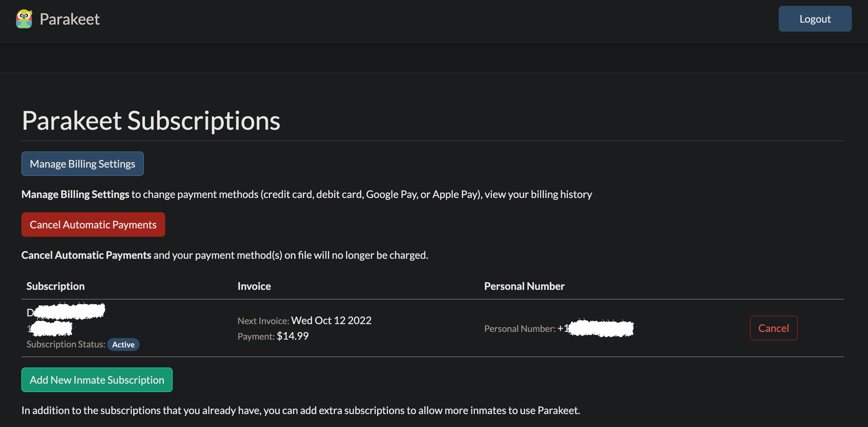Click the 'In addition to the subscriptions' paragraph
The height and width of the screenshot is (427, 868).
300,410
